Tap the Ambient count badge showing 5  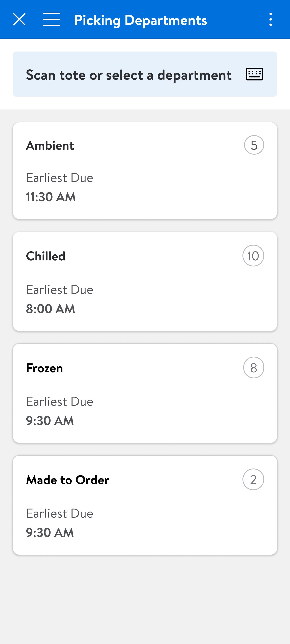[254, 145]
